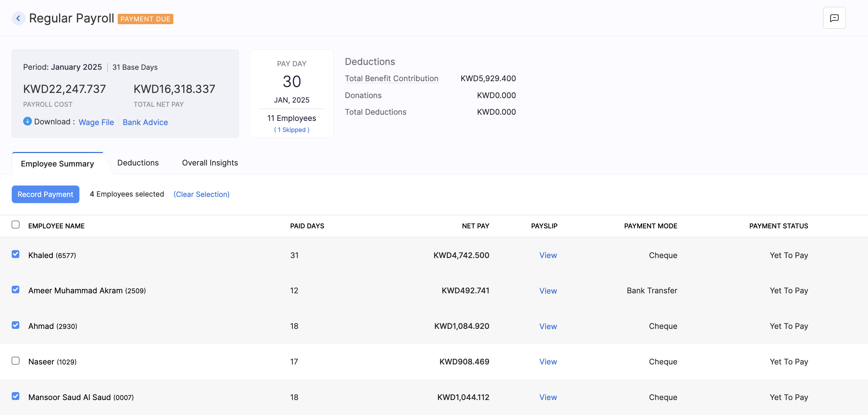Click the Record Payment button
Viewport: 868px width, 418px height.
[x=45, y=194]
